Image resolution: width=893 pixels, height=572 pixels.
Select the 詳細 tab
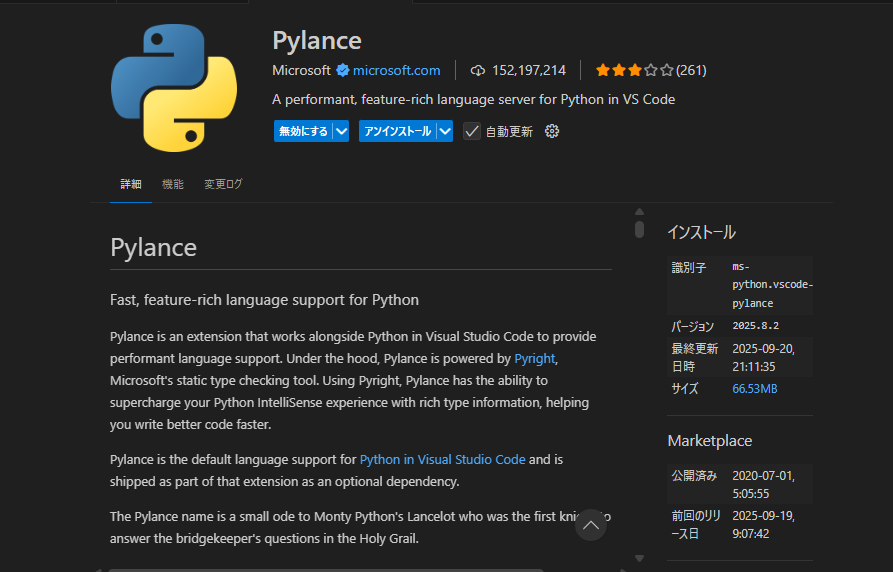(131, 184)
